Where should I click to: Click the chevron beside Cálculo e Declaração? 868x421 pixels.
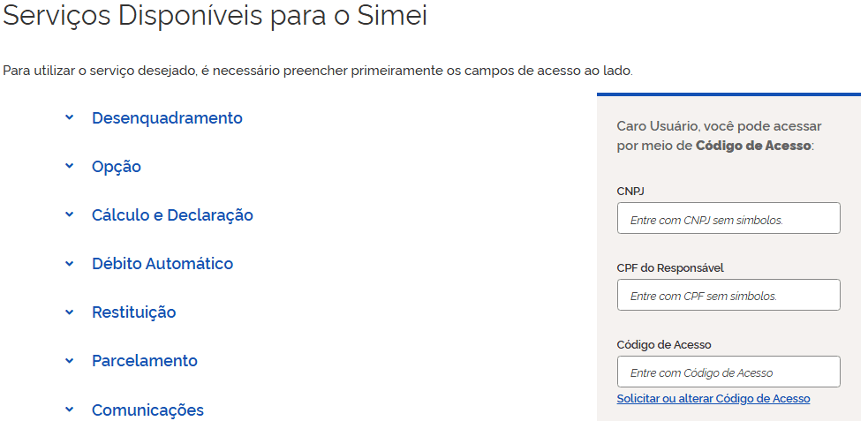point(69,214)
